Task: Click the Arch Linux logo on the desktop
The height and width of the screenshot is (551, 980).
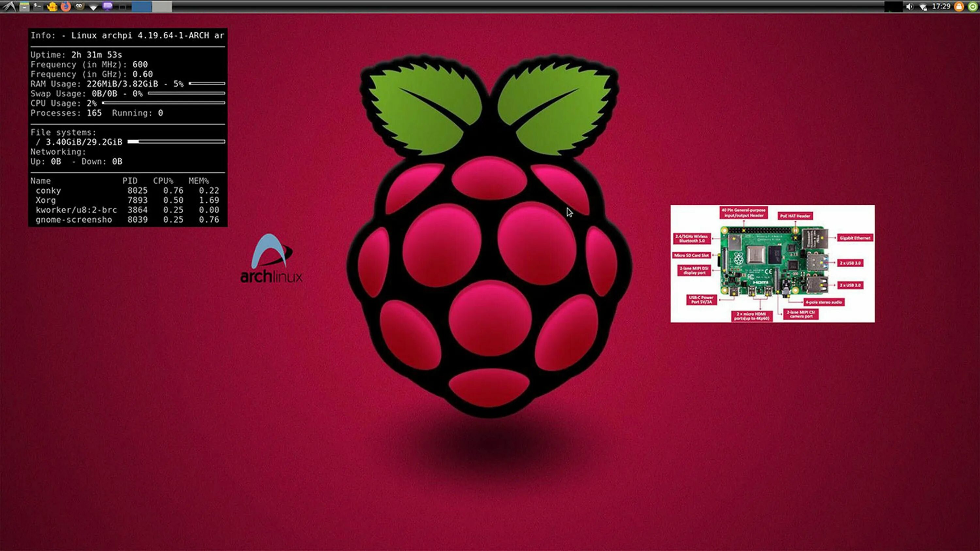Action: pos(272,259)
